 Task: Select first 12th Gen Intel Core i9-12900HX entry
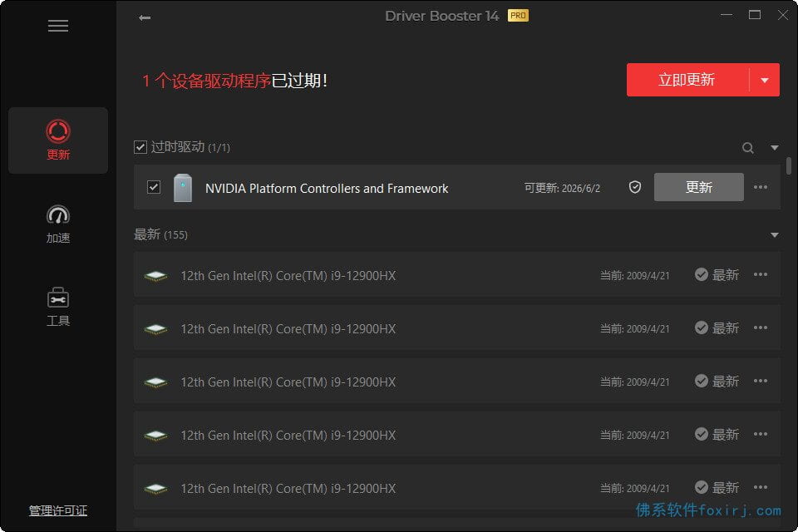(x=457, y=274)
